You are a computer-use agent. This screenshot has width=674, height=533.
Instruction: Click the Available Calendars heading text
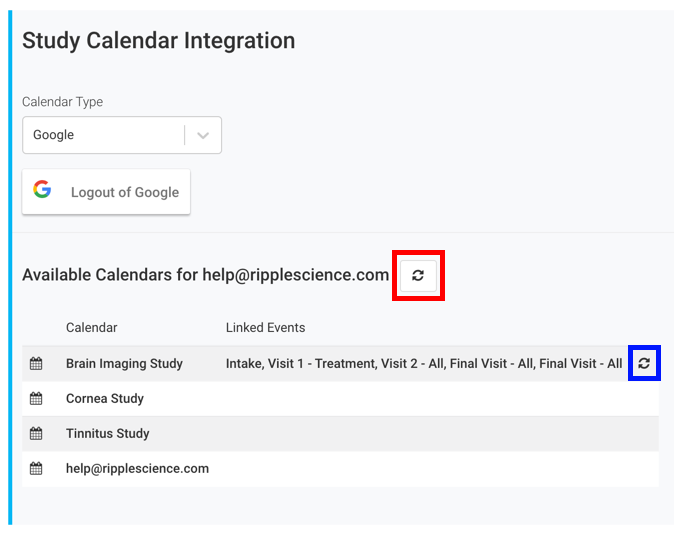point(205,275)
